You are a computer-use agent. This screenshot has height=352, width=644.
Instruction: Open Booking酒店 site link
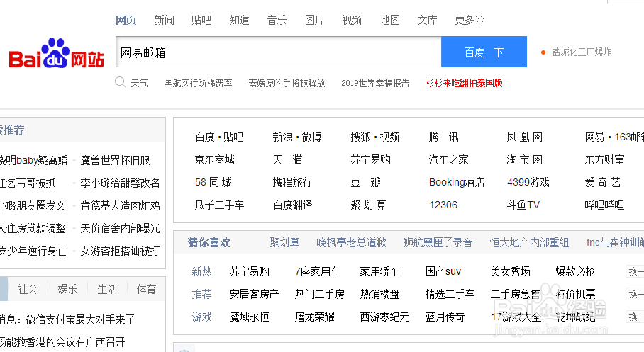click(x=457, y=182)
